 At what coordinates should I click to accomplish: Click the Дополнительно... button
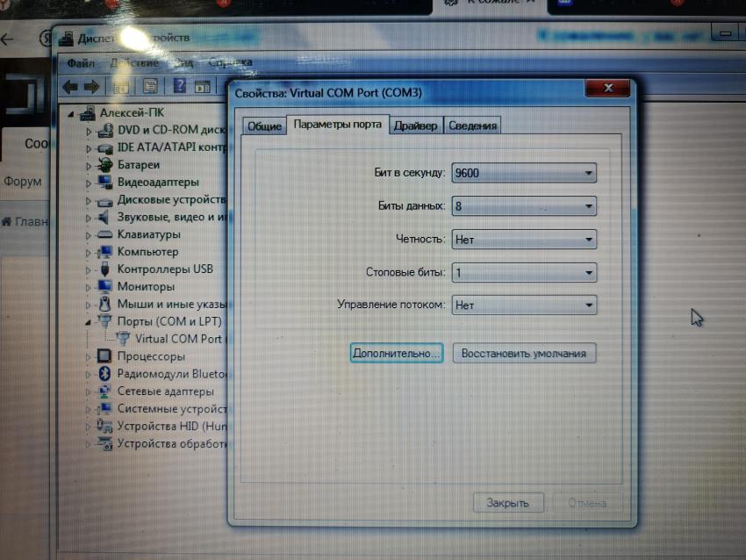coord(397,353)
